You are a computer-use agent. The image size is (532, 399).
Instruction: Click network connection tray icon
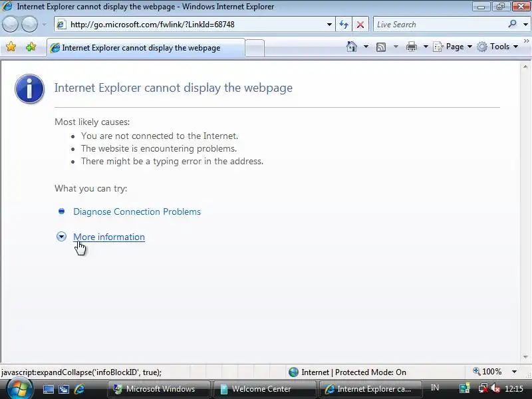click(x=483, y=388)
